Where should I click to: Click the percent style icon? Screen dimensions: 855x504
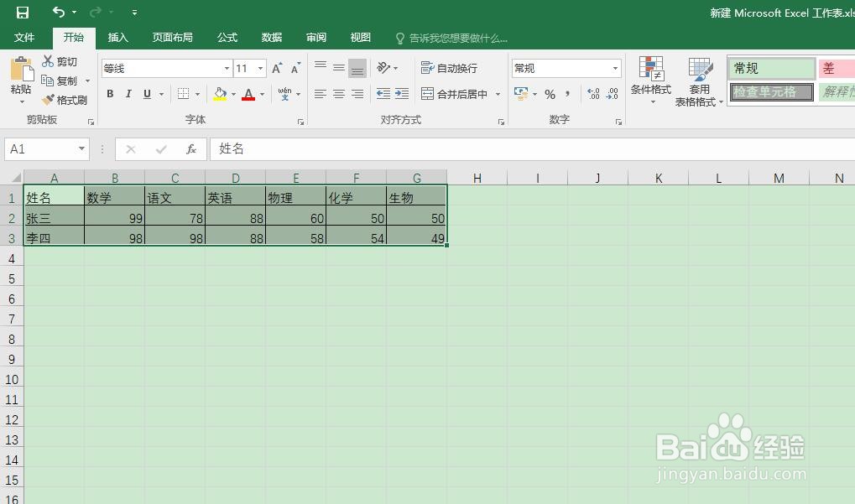click(550, 94)
